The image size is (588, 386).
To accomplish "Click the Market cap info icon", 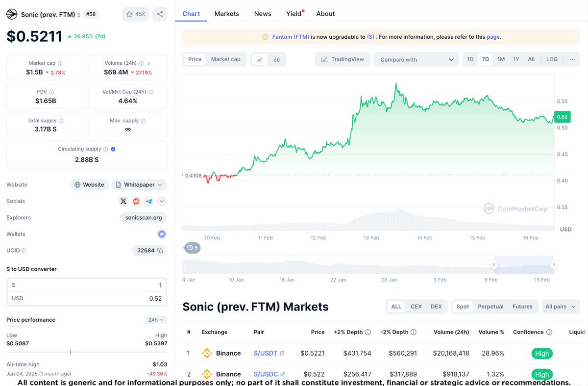I will (x=60, y=63).
